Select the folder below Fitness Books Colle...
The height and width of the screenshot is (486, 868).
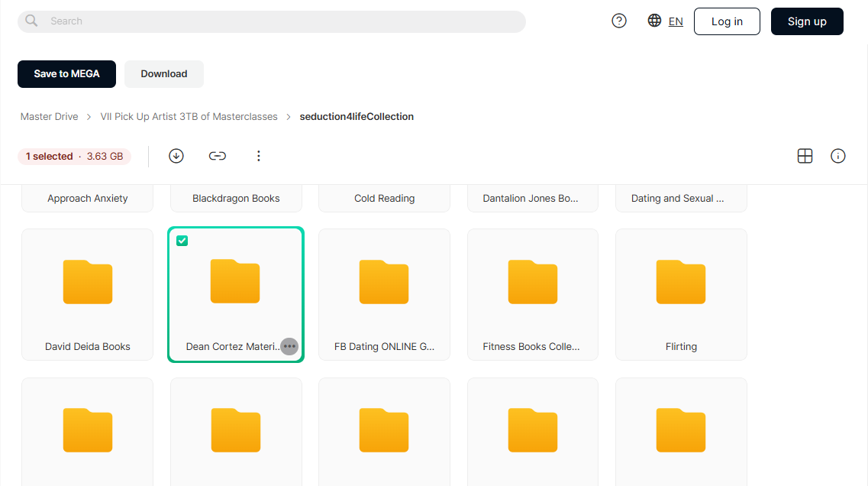pos(533,430)
